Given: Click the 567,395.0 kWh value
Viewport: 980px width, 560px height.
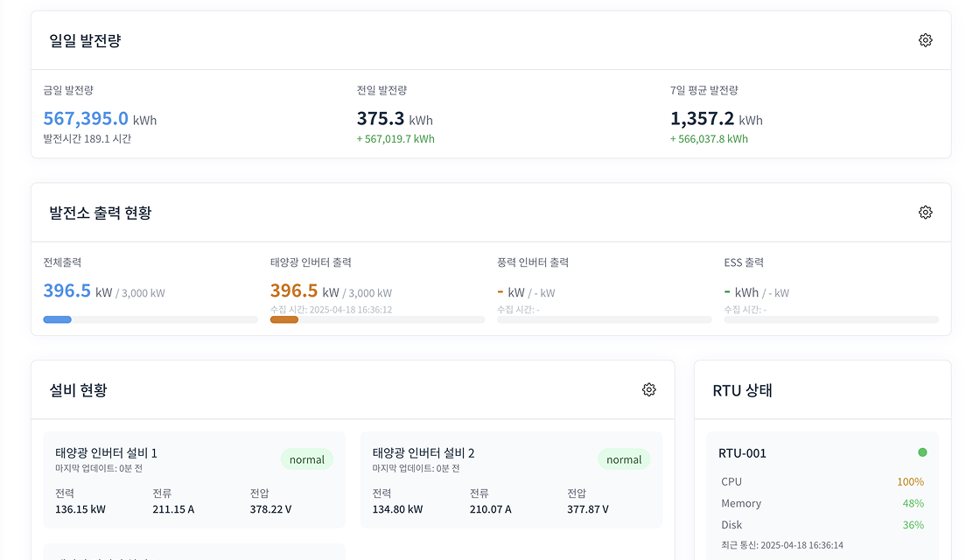Looking at the screenshot, I should 100,118.
